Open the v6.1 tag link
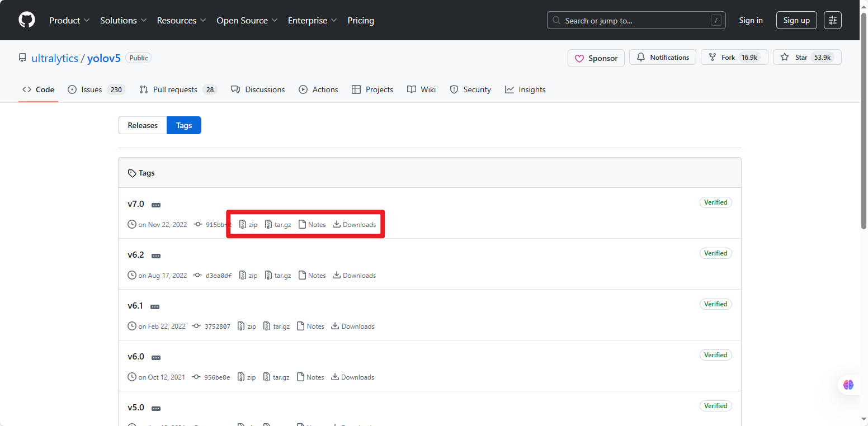868x426 pixels. [x=135, y=306]
